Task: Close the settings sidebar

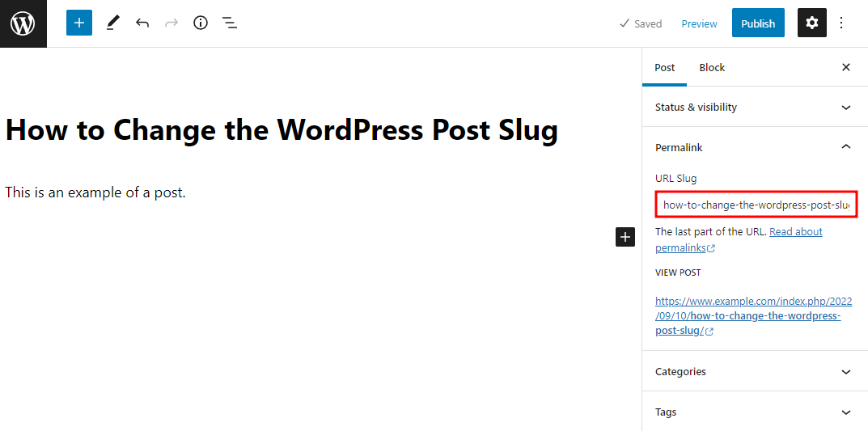Action: (x=846, y=67)
